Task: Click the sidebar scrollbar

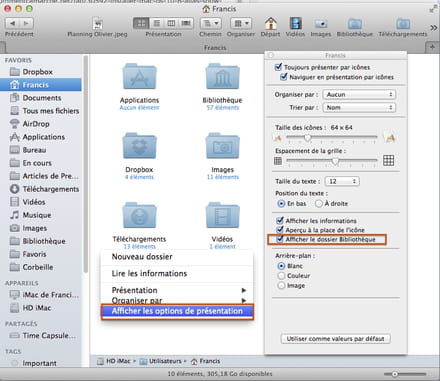Action: [x=86, y=164]
